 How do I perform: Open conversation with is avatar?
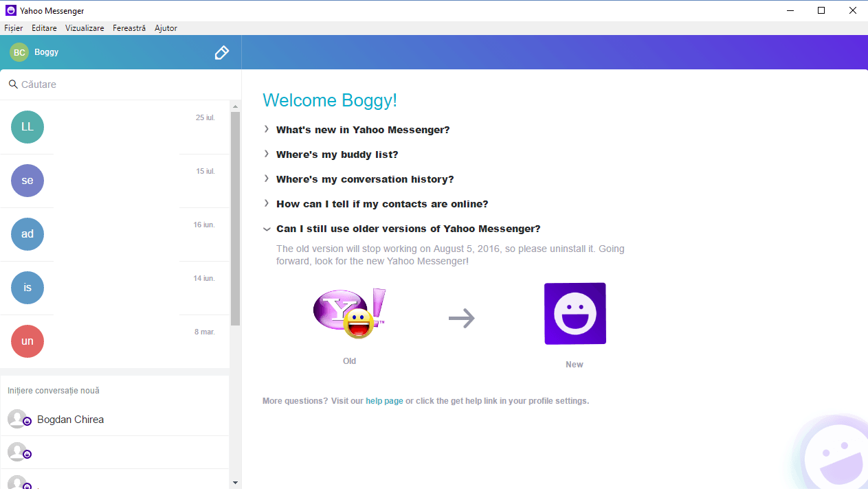(27, 288)
